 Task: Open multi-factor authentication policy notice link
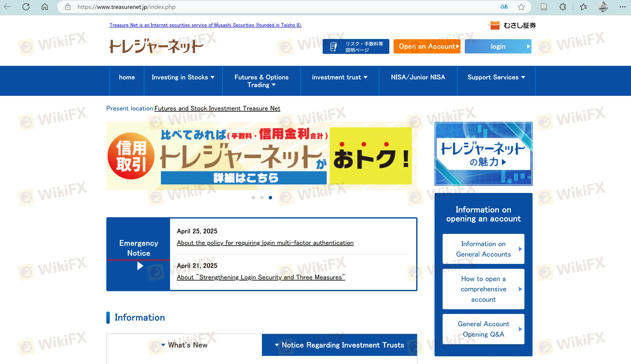[x=265, y=243]
